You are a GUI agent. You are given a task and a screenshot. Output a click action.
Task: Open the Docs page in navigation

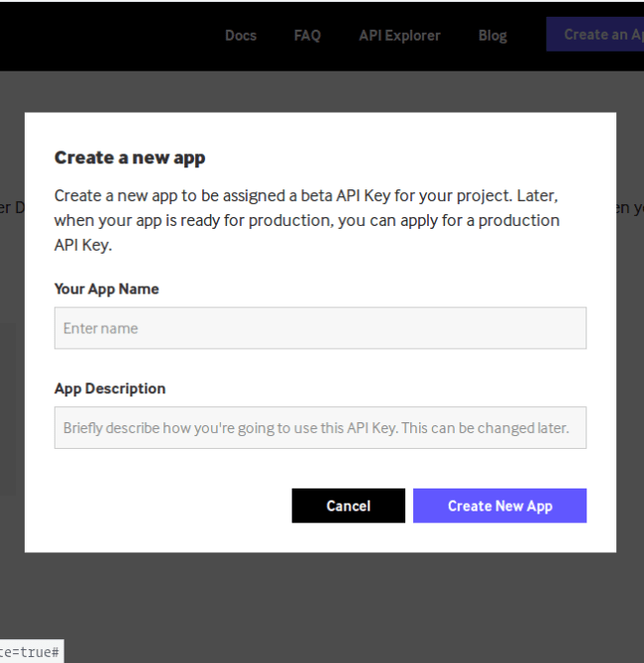(x=240, y=35)
